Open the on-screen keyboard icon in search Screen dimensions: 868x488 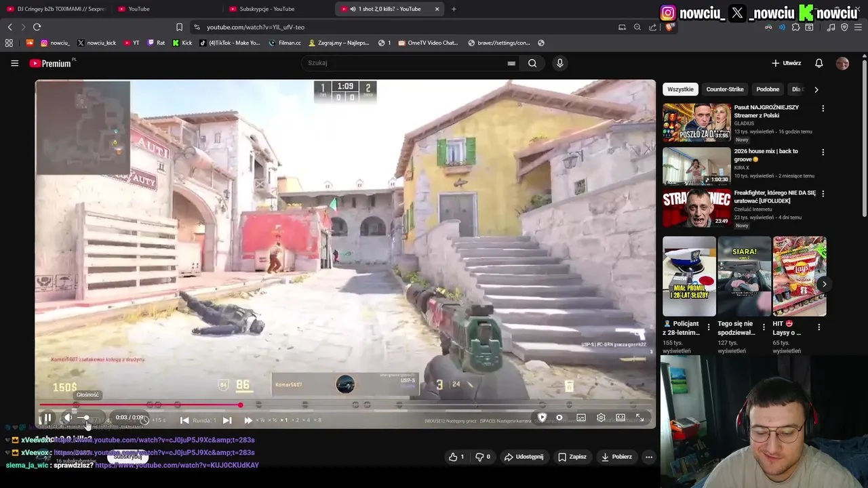coord(511,63)
